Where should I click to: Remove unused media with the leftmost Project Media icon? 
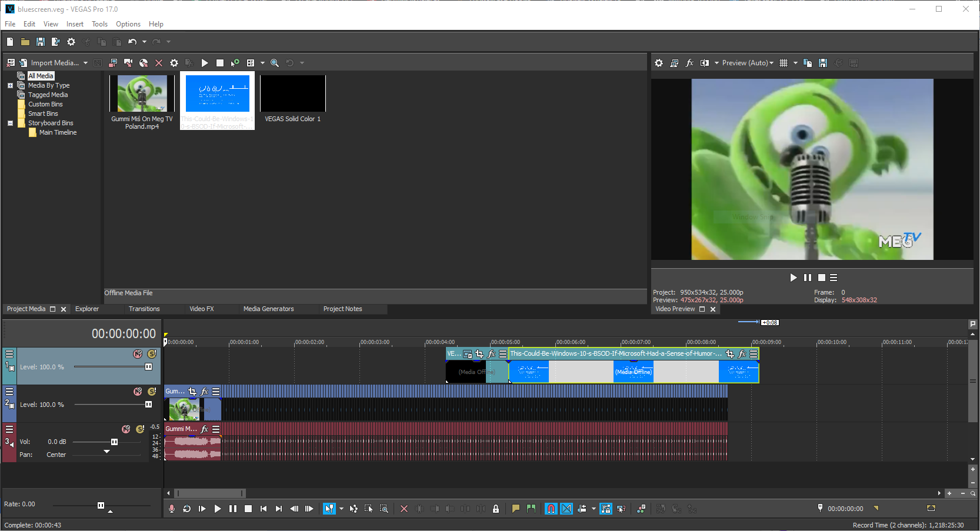pos(11,63)
